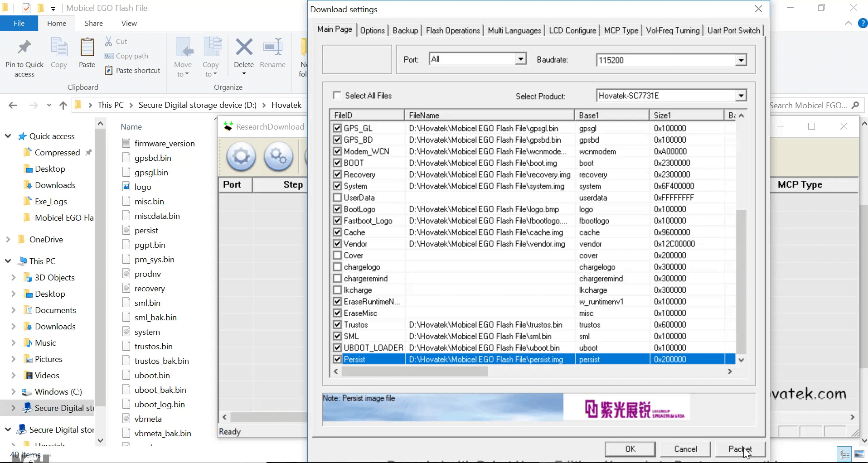Switch to the Flash Operations tab
Viewport: 868px width, 463px height.
[452, 30]
